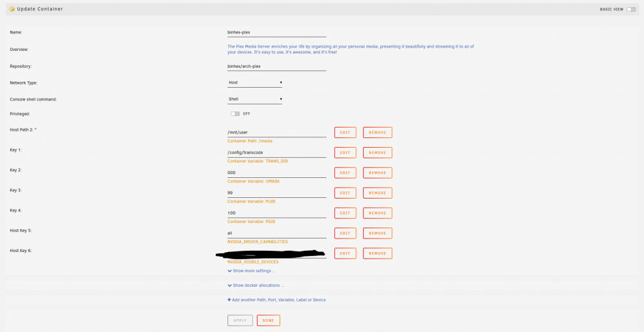
Task: Click the Apply button
Action: (240, 320)
